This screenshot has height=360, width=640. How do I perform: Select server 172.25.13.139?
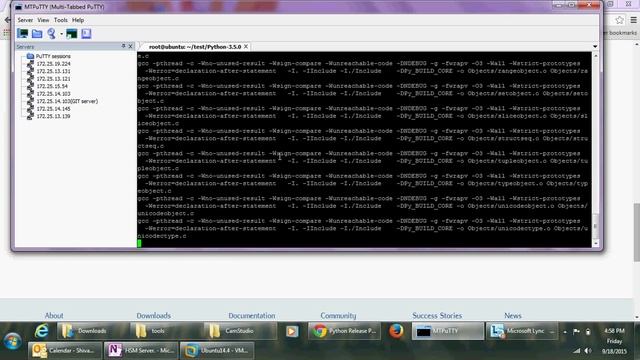tap(53, 116)
